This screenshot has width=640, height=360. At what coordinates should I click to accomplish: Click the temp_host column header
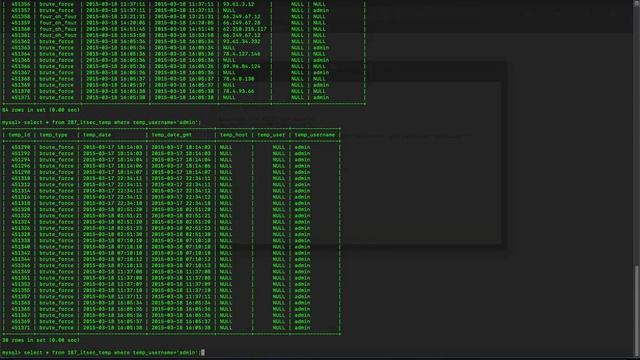click(x=234, y=135)
